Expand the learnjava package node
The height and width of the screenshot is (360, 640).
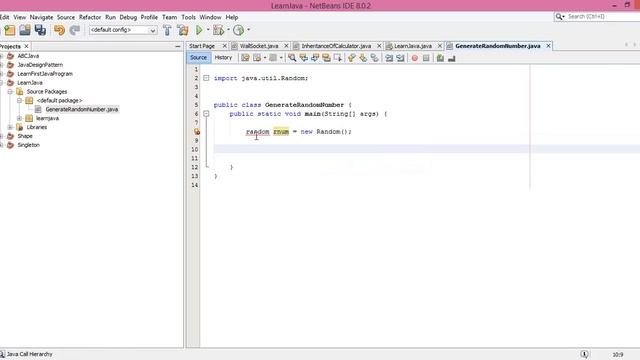click(x=19, y=118)
